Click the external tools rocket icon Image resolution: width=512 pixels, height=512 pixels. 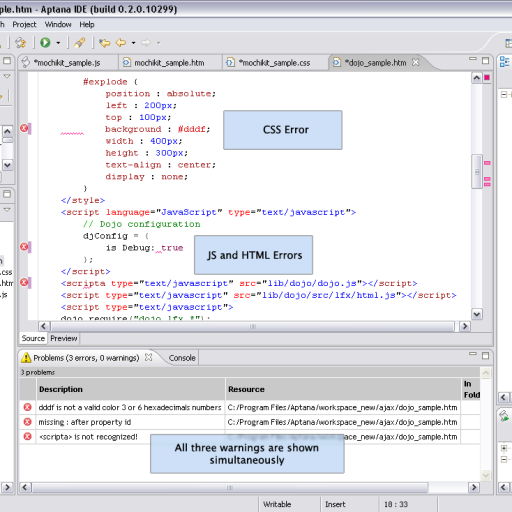coord(80,42)
